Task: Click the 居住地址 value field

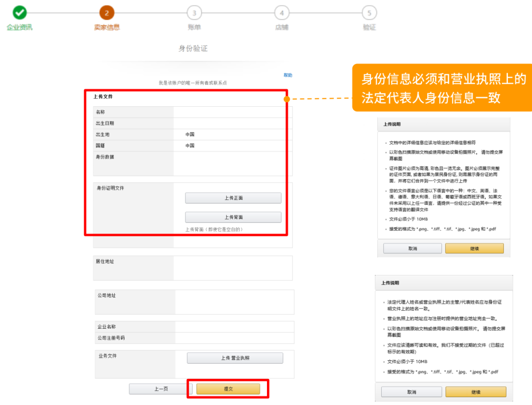Action: [x=233, y=268]
